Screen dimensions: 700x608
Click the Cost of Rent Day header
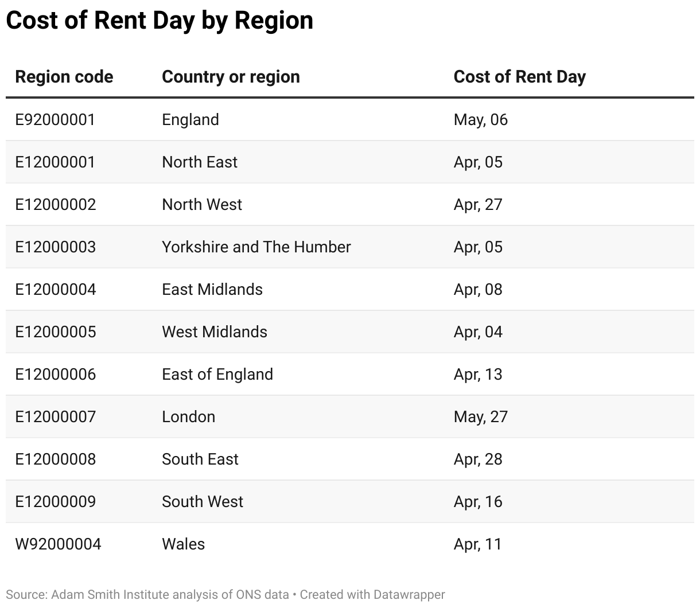click(520, 77)
